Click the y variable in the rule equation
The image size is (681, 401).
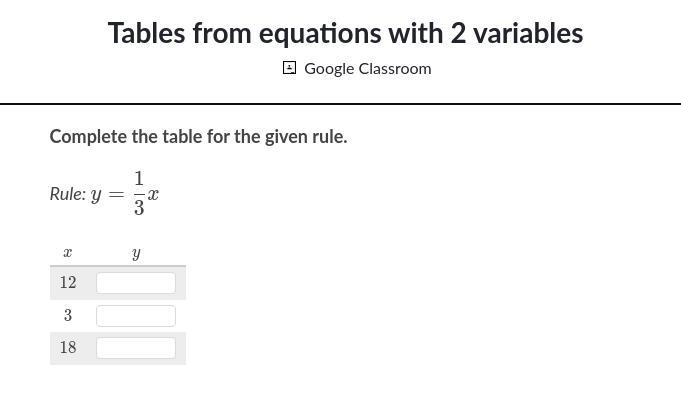click(x=96, y=196)
